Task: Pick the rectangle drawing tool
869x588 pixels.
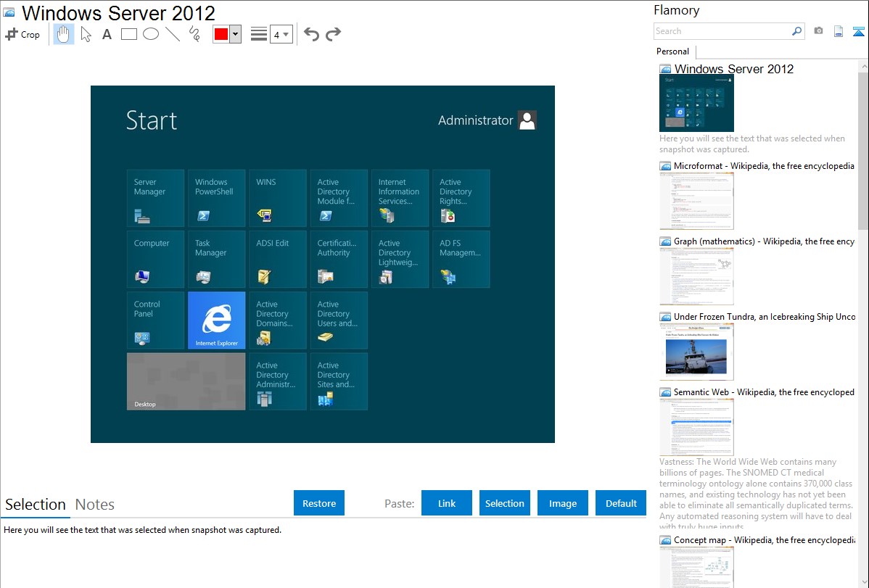Action: pos(129,34)
